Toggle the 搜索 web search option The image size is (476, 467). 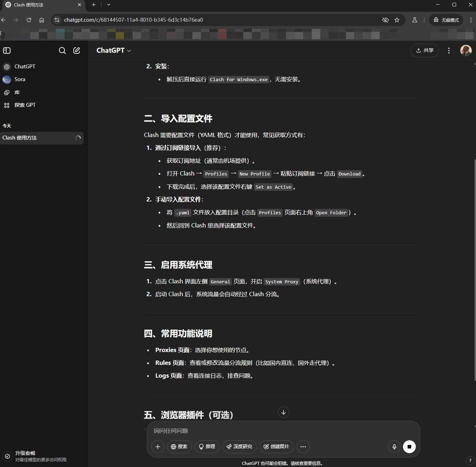(x=180, y=447)
